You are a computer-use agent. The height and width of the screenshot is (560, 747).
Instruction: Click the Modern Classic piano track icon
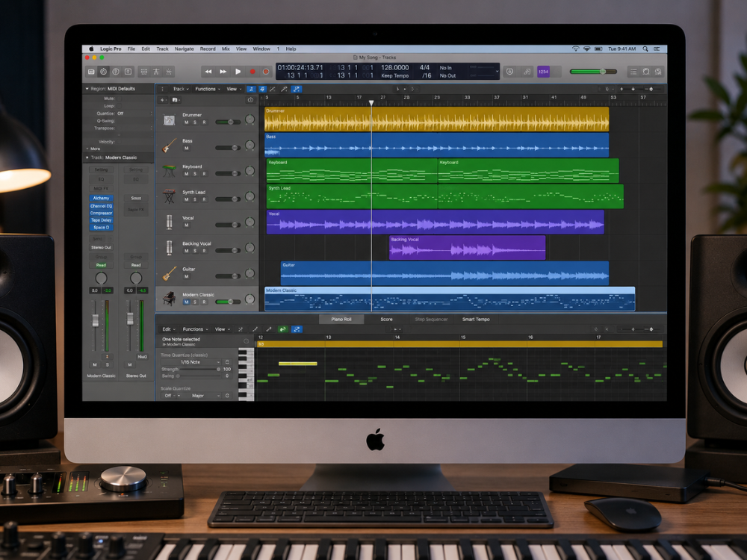click(169, 299)
